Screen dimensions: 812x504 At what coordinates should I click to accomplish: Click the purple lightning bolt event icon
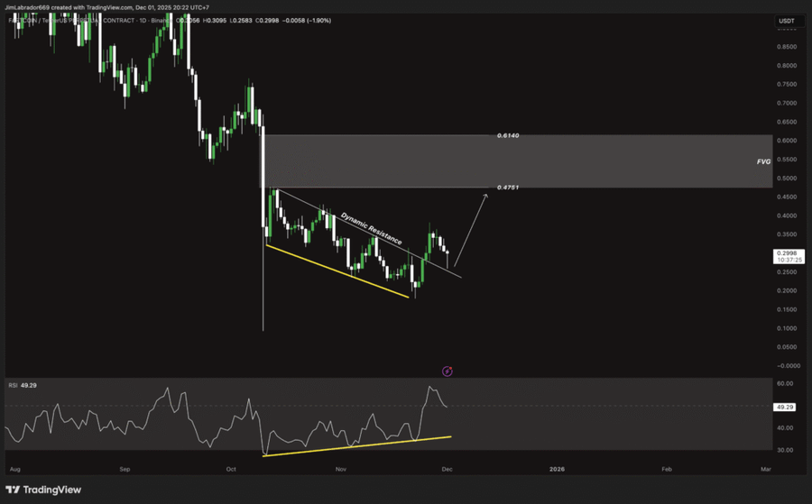pos(448,371)
